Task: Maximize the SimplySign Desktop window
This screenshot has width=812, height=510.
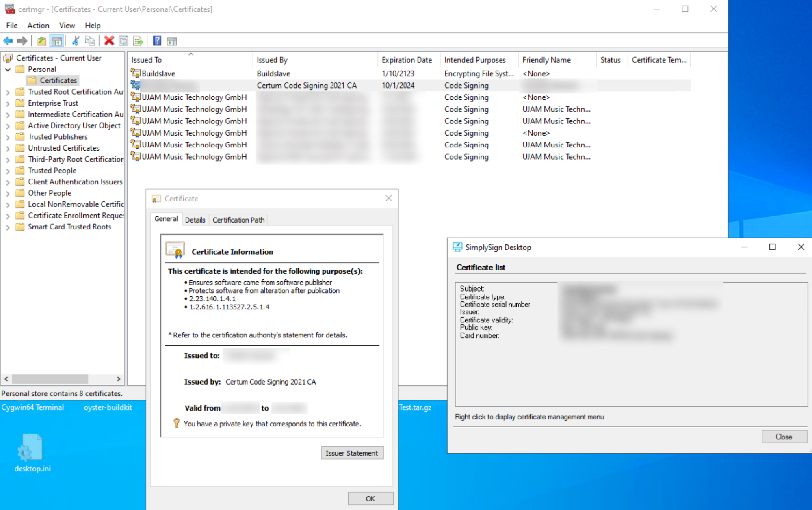Action: click(x=772, y=247)
